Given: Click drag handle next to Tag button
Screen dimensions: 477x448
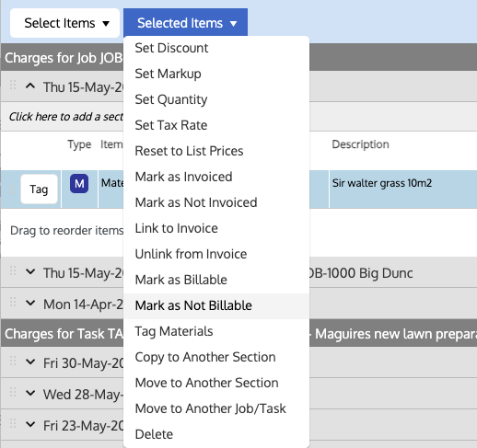Looking at the screenshot, I should 12,190.
